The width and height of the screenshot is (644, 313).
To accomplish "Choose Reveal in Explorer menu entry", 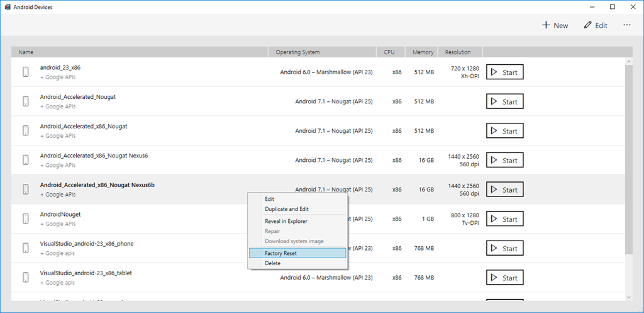I will 286,221.
